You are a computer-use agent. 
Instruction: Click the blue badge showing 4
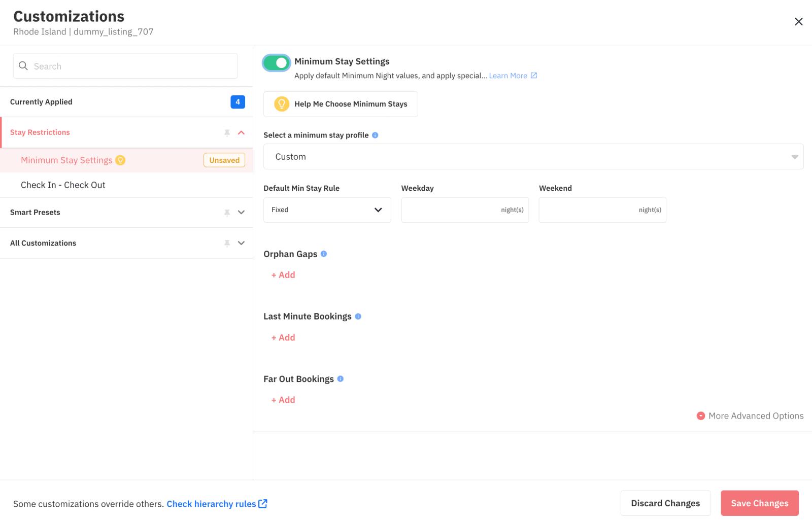click(238, 102)
